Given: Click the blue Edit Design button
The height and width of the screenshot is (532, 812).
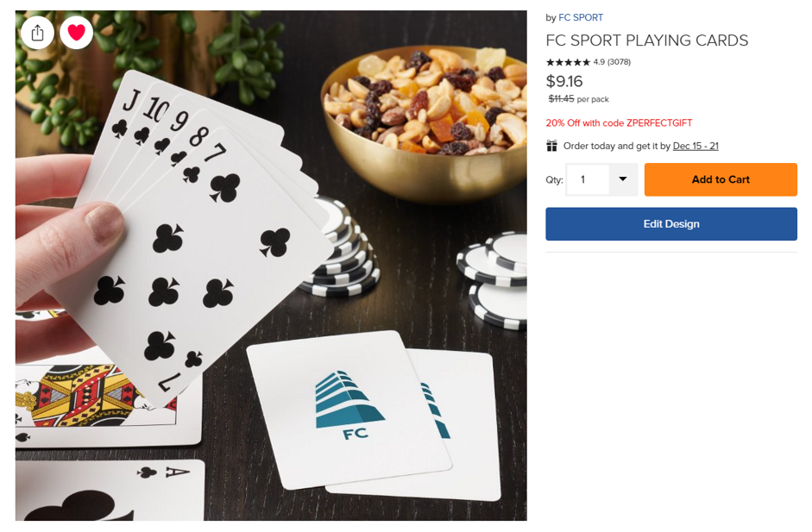Looking at the screenshot, I should [671, 224].
